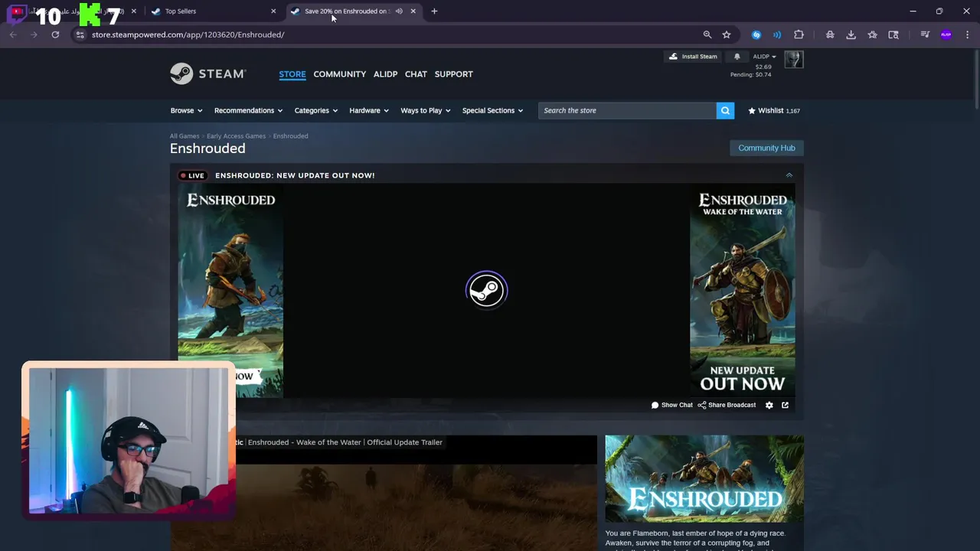This screenshot has height=551, width=980.
Task: Click the page vertical scrollbar
Action: tap(975, 80)
